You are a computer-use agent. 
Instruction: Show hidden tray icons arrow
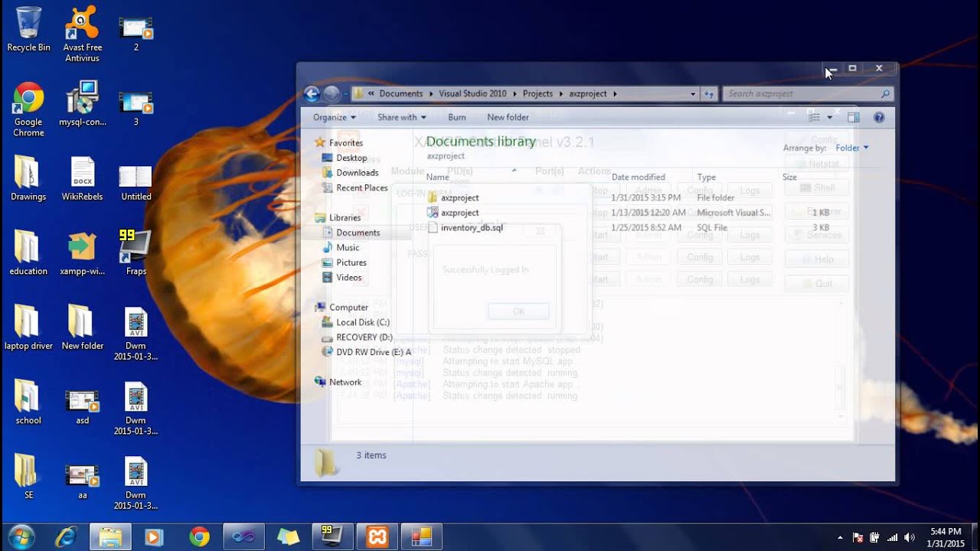coord(841,537)
